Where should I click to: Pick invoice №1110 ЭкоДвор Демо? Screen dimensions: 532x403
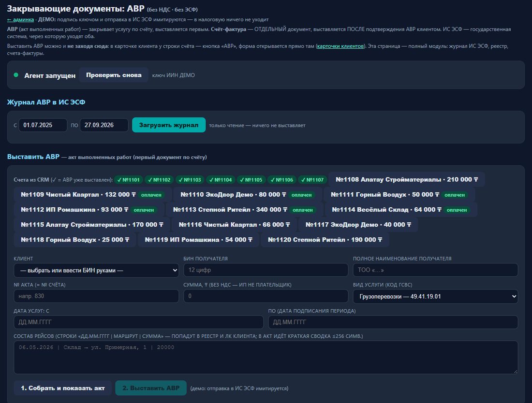tap(247, 195)
